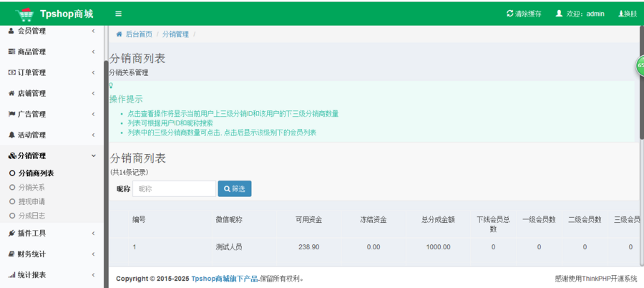This screenshot has width=644, height=288.
Task: Click the 总分成金额 column header
Action: point(438,220)
